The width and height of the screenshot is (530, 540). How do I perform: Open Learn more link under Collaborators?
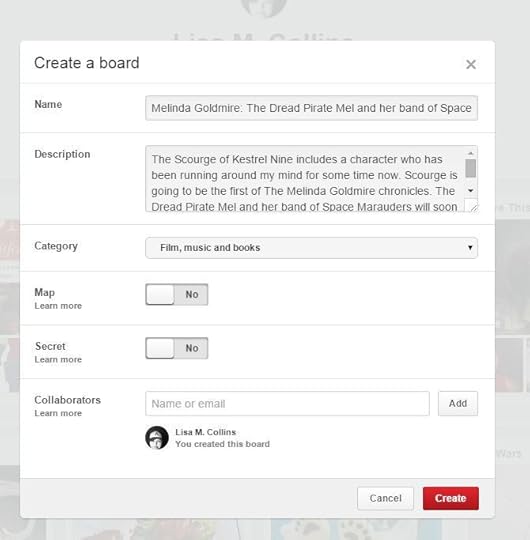point(58,413)
